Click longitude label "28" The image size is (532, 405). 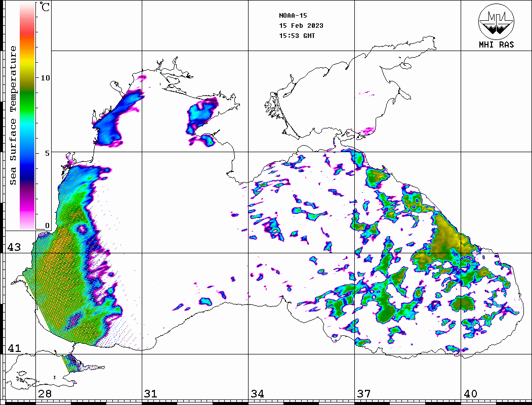[45, 394]
